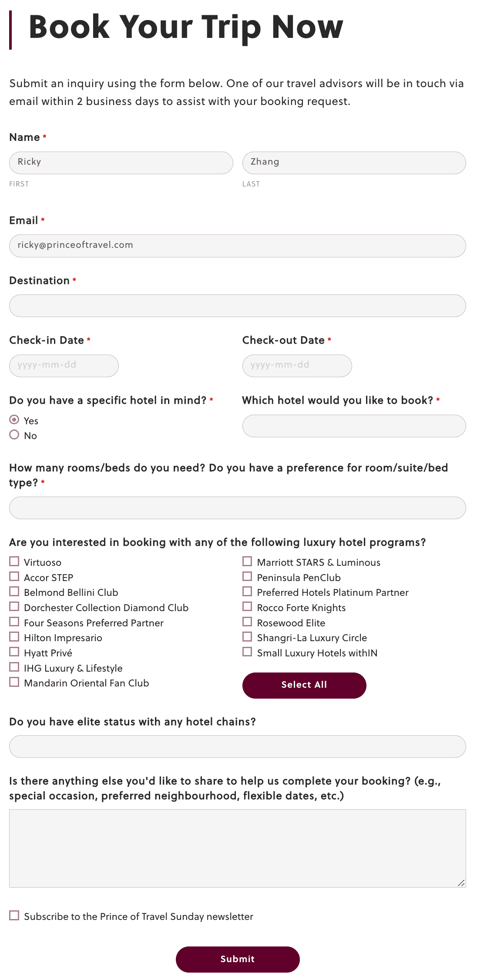This screenshot has width=477, height=980.
Task: Enable the Rosewood Elite checkbox
Action: 247,622
